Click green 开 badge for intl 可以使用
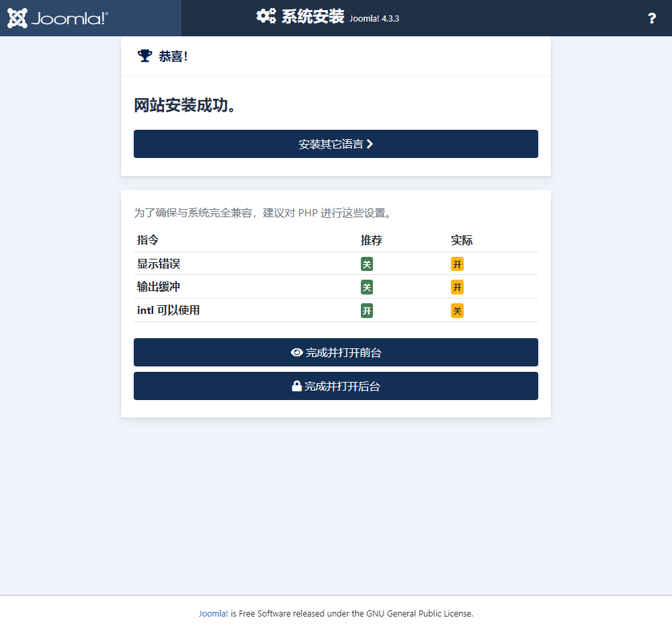672x630 pixels. tap(367, 311)
